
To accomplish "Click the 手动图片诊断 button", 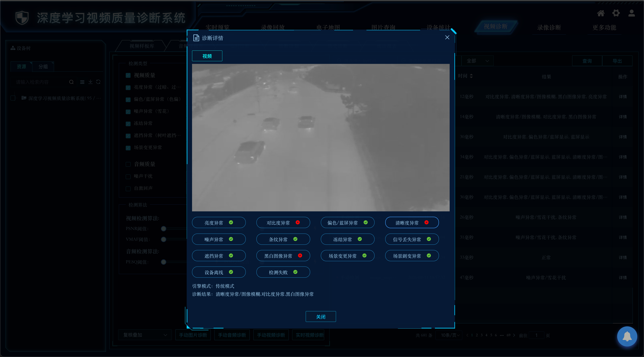I will [x=193, y=335].
